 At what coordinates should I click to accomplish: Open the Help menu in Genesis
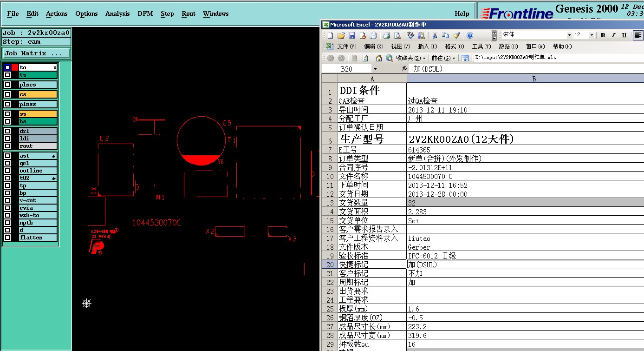[462, 13]
